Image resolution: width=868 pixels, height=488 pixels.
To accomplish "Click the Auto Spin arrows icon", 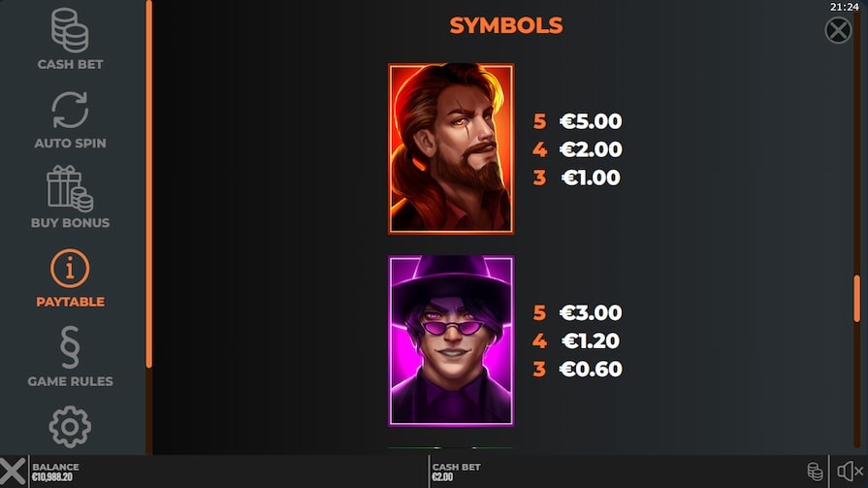I will pyautogui.click(x=70, y=110).
